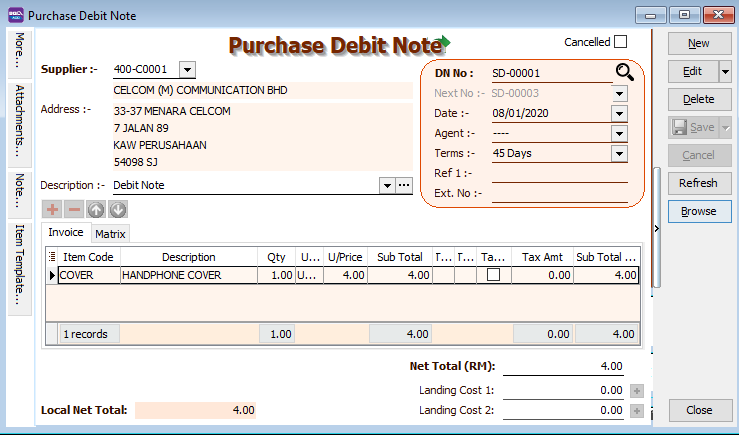Click the magnifier search icon beside DN No

coord(625,72)
